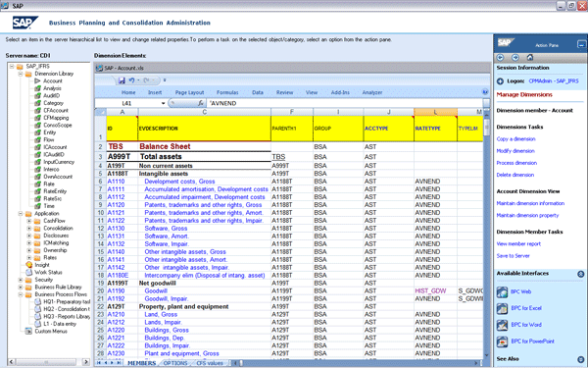The width and height of the screenshot is (588, 368).
Task: Expand the See Also section
Action: pyautogui.click(x=580, y=359)
